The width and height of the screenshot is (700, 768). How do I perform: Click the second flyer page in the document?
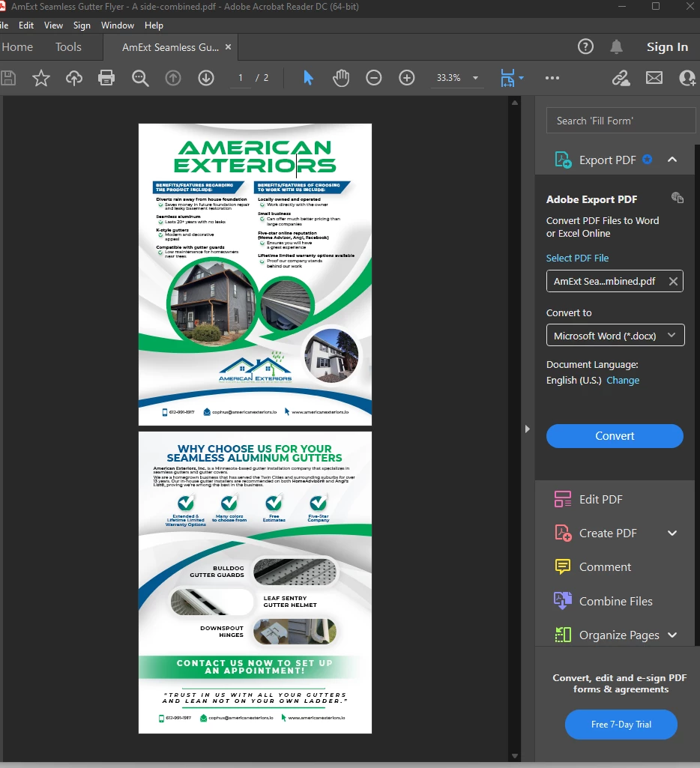(255, 582)
